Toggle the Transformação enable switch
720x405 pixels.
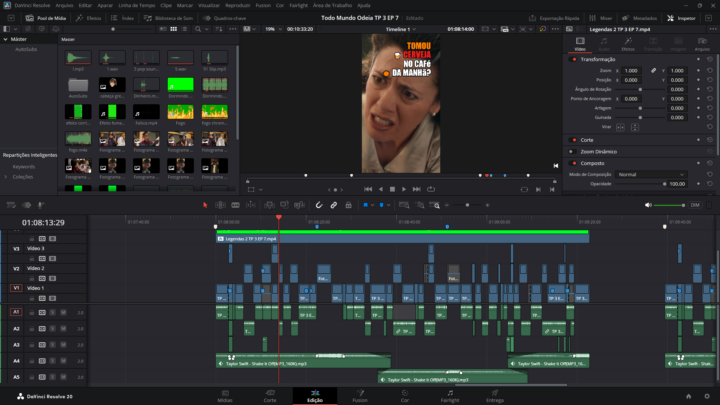tap(574, 59)
